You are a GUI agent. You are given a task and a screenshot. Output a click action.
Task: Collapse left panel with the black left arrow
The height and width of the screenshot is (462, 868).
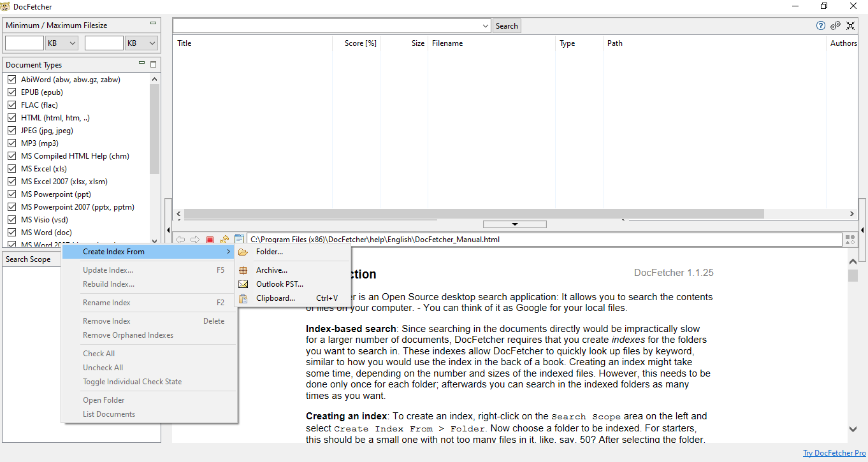(168, 229)
